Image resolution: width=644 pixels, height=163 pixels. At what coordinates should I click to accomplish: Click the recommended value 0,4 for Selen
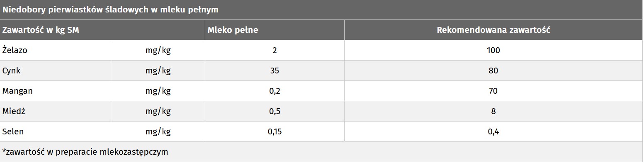click(x=493, y=131)
